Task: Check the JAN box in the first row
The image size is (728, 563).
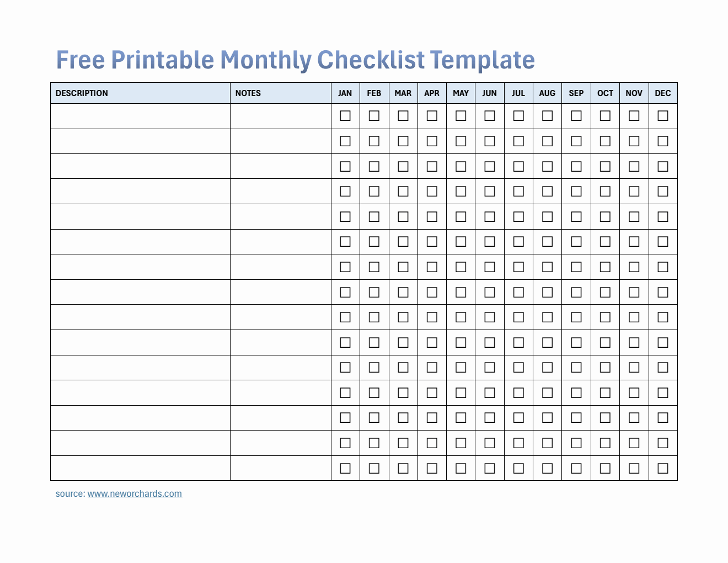Action: (x=345, y=116)
